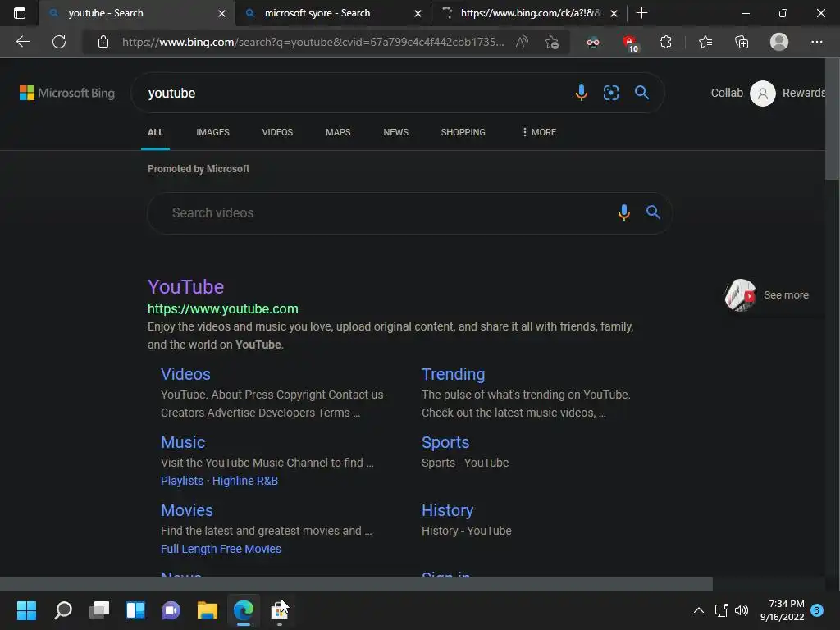Open Windows Start menu
The height and width of the screenshot is (630, 840).
click(x=26, y=610)
